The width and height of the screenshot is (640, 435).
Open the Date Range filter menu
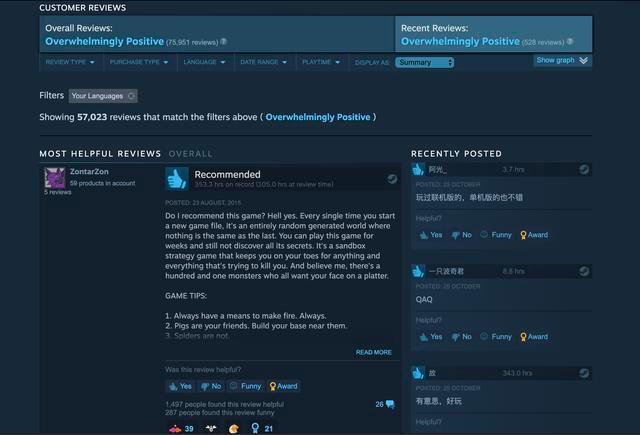click(263, 62)
